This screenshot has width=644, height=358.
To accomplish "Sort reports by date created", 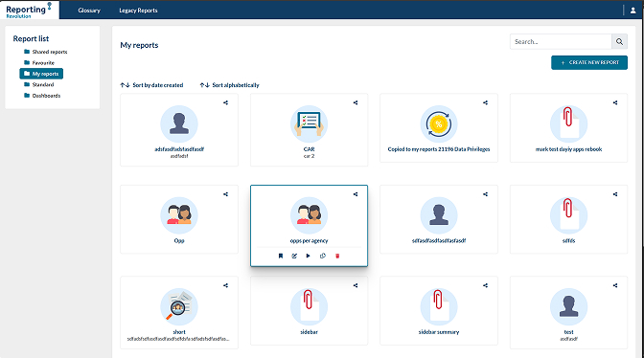I will 151,85.
